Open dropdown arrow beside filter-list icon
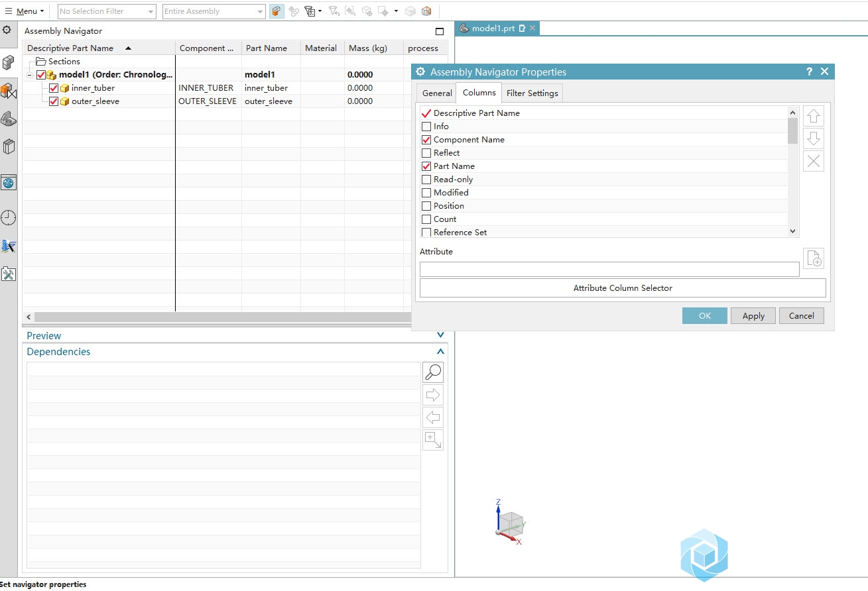Image resolution: width=868 pixels, height=591 pixels. point(320,11)
